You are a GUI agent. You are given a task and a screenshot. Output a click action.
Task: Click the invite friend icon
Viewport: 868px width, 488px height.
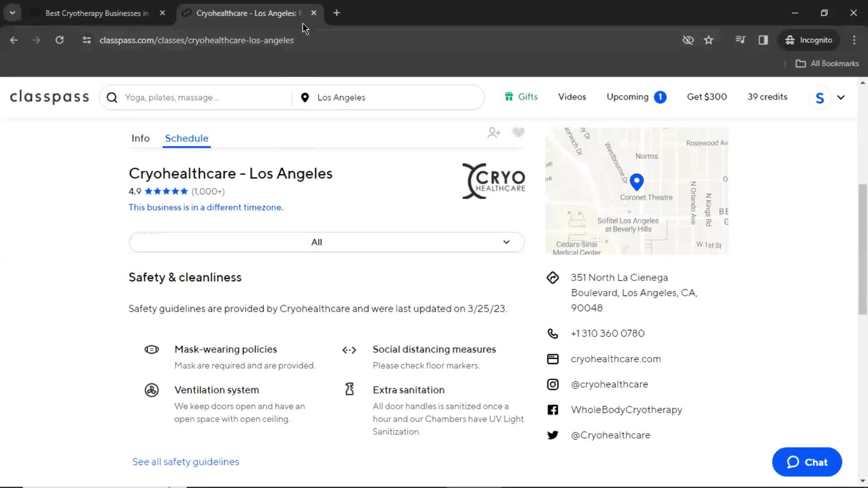click(494, 132)
